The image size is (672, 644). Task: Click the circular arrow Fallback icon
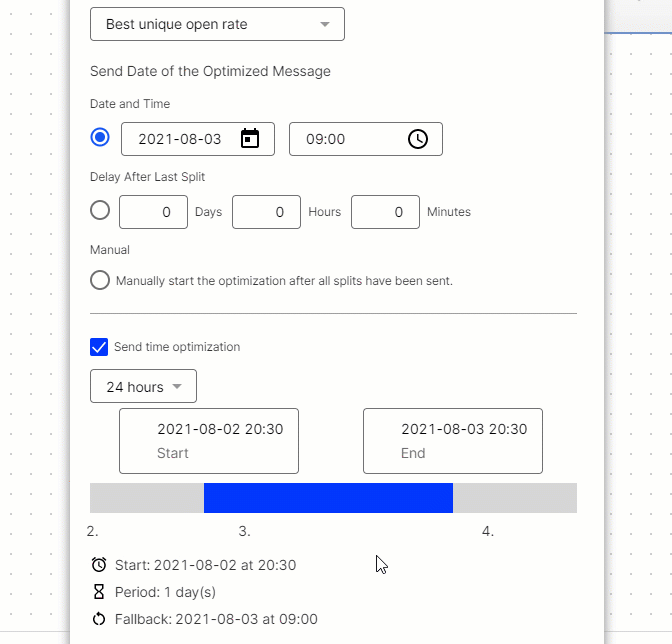pyautogui.click(x=98, y=619)
